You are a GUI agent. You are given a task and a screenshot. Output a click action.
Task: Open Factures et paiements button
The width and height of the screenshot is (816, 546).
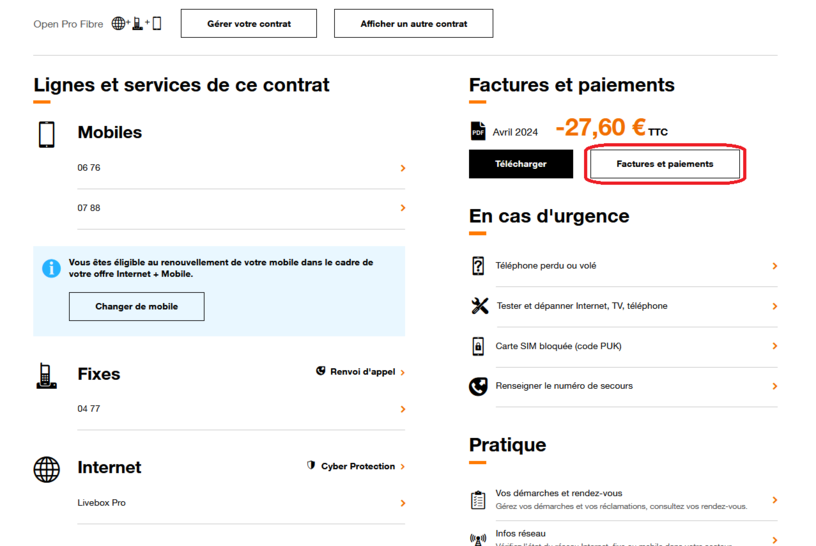[665, 164]
